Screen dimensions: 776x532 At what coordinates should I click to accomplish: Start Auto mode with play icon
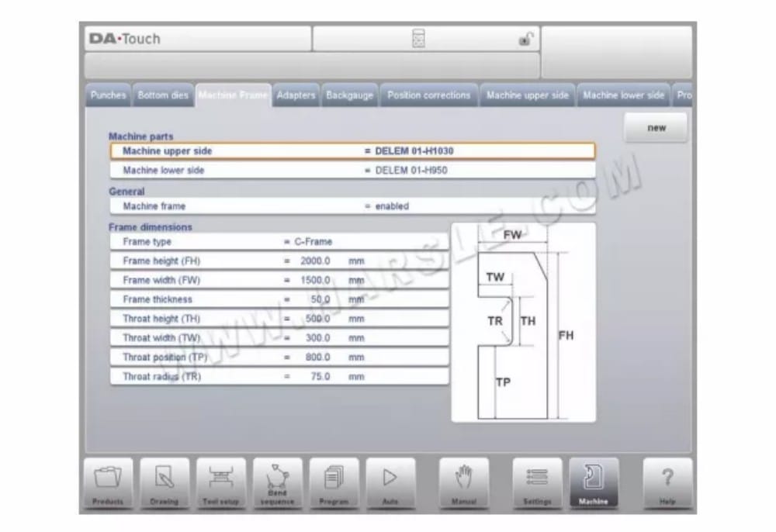pyautogui.click(x=390, y=483)
